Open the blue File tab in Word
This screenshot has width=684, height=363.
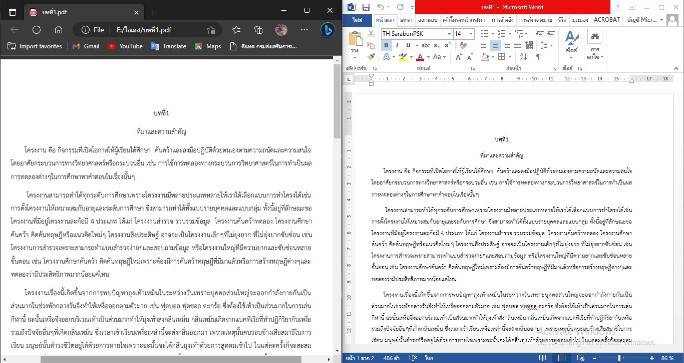click(x=357, y=20)
